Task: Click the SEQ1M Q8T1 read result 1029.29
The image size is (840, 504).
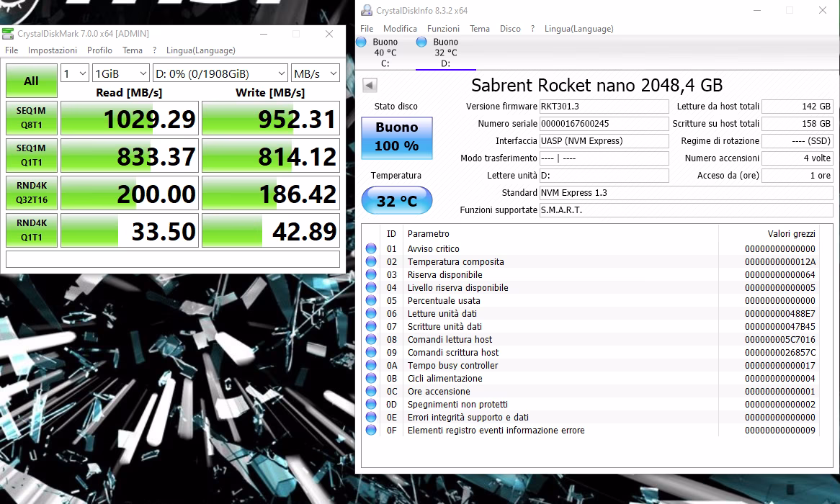Action: tap(130, 118)
